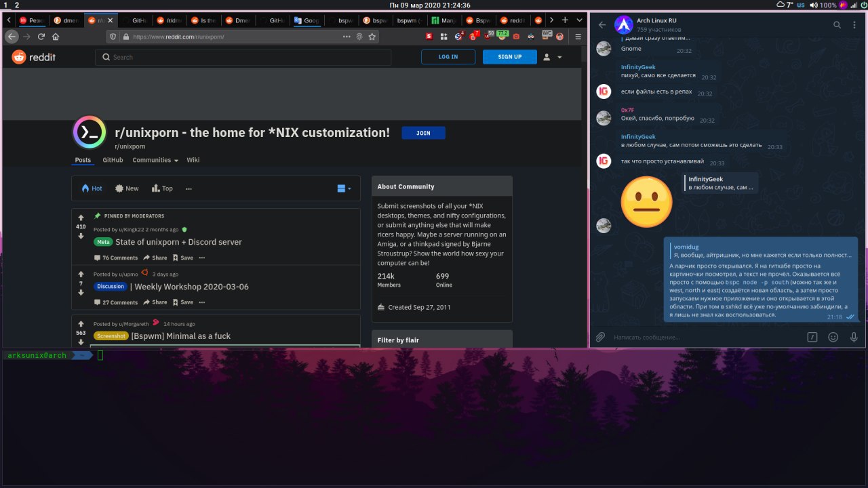Screen dimensions: 868x488
Task: Open the Weekly Workshop 2020-03-06 post
Action: click(189, 287)
